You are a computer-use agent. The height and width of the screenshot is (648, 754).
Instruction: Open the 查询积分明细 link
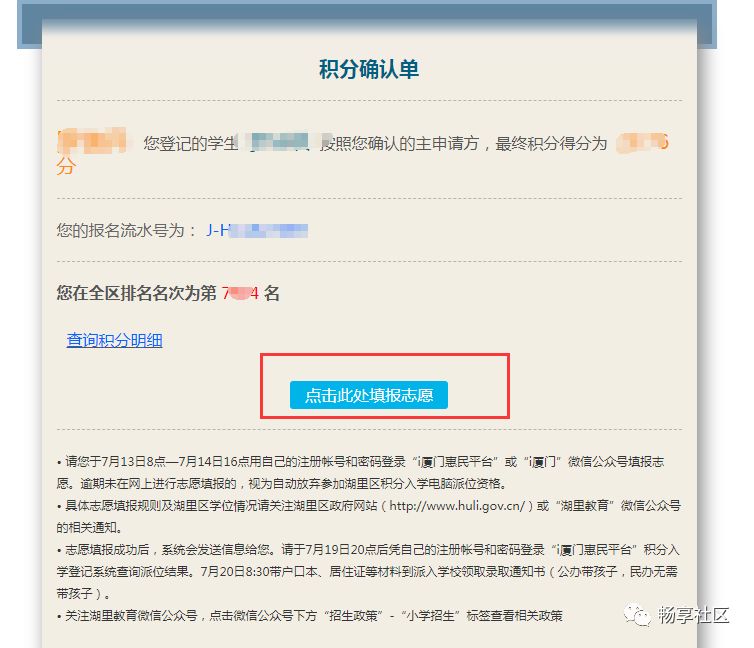point(114,340)
